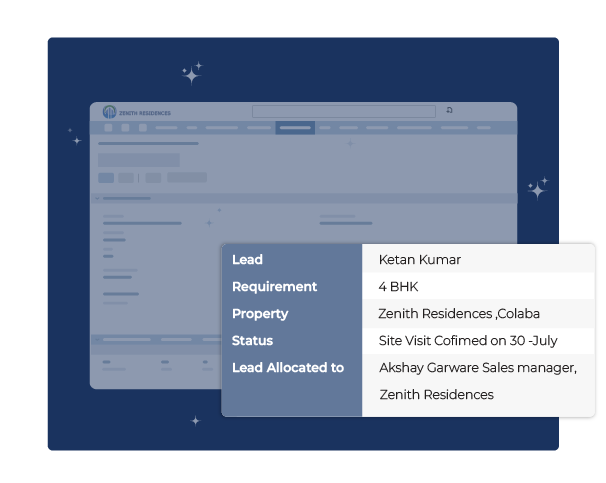
Task: Click the Zenith Residences logo icon
Action: pyautogui.click(x=110, y=112)
